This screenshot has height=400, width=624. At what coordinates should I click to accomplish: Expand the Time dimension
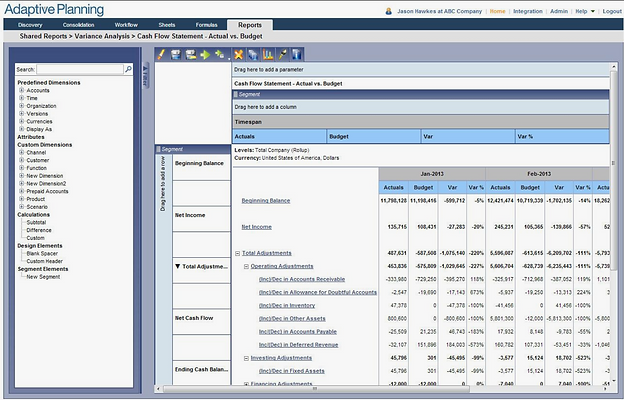21,98
